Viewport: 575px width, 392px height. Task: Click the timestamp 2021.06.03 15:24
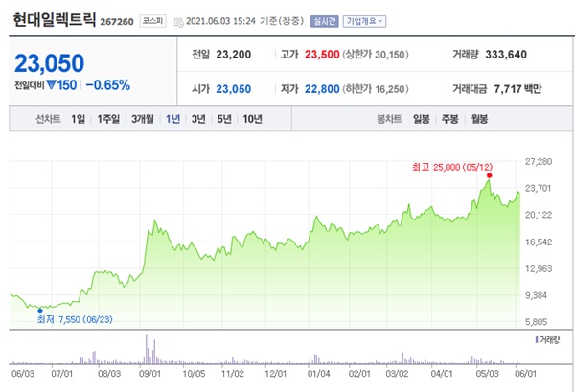[220, 21]
